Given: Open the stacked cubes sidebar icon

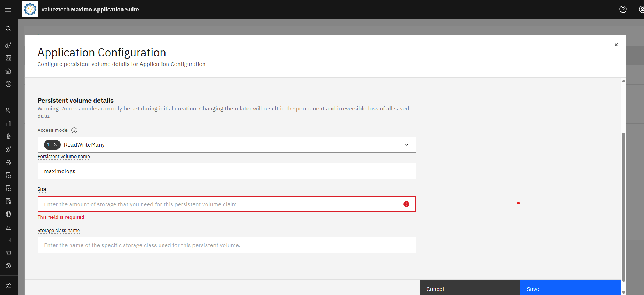Looking at the screenshot, I should 8,162.
